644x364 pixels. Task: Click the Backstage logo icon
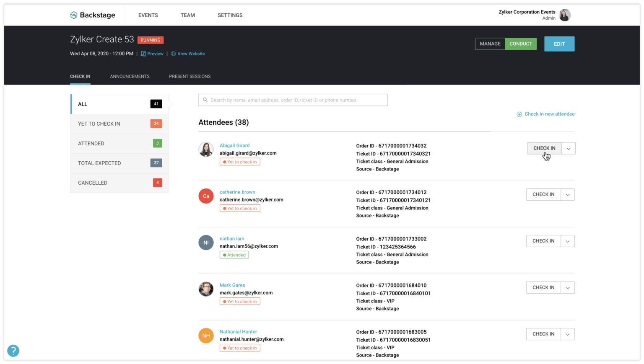click(x=73, y=15)
